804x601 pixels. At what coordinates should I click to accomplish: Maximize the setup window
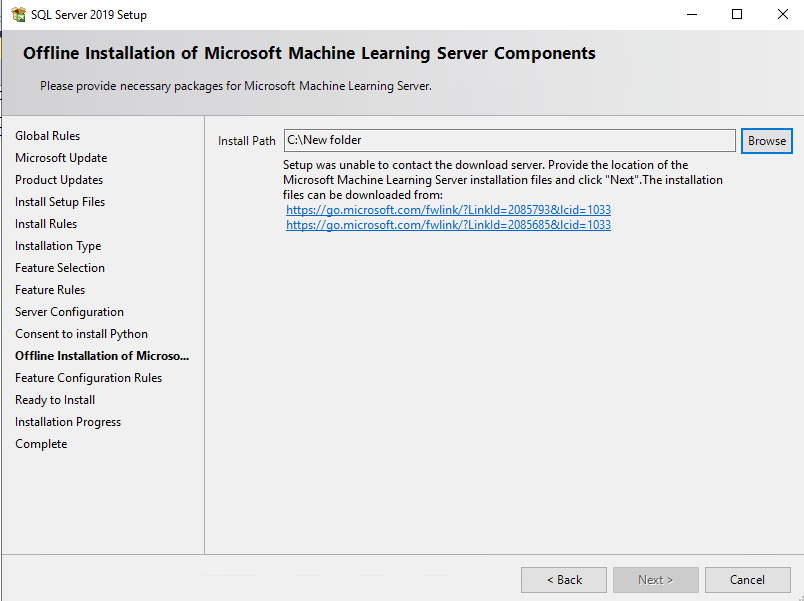click(737, 14)
